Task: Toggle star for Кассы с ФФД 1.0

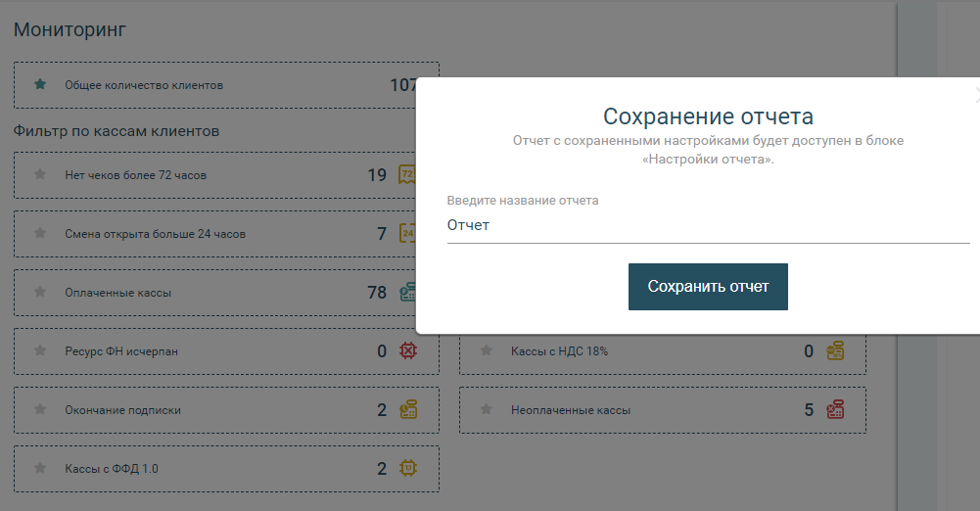Action: click(40, 468)
